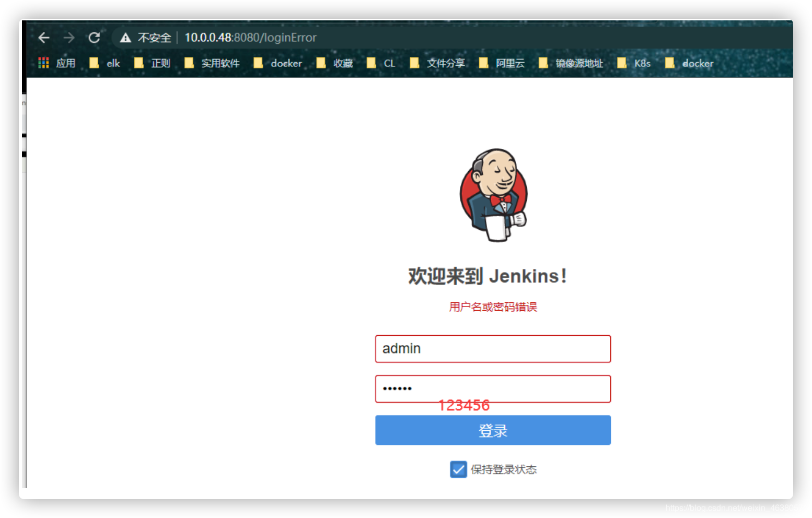This screenshot has width=812, height=518.
Task: Click the password field with dots
Action: click(493, 389)
